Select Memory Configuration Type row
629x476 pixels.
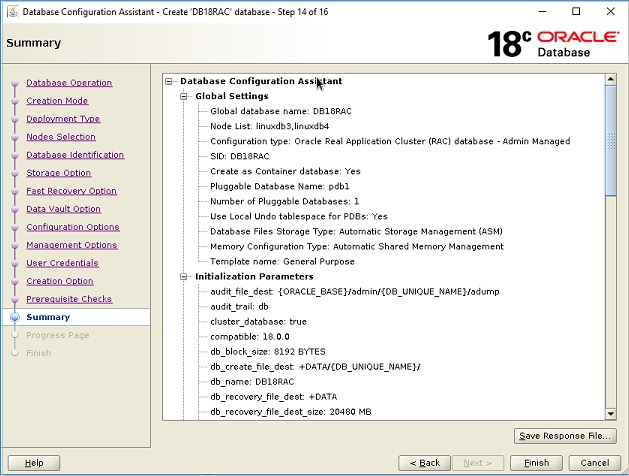[x=357, y=247]
